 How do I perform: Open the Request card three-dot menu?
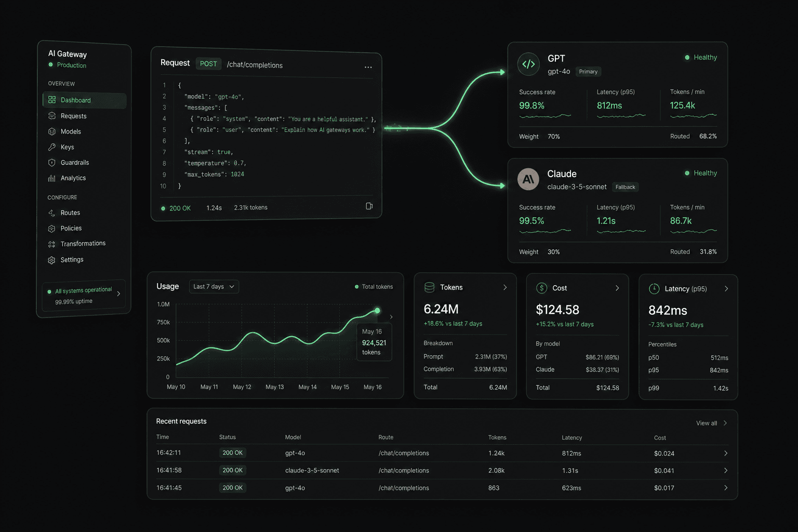coord(368,67)
